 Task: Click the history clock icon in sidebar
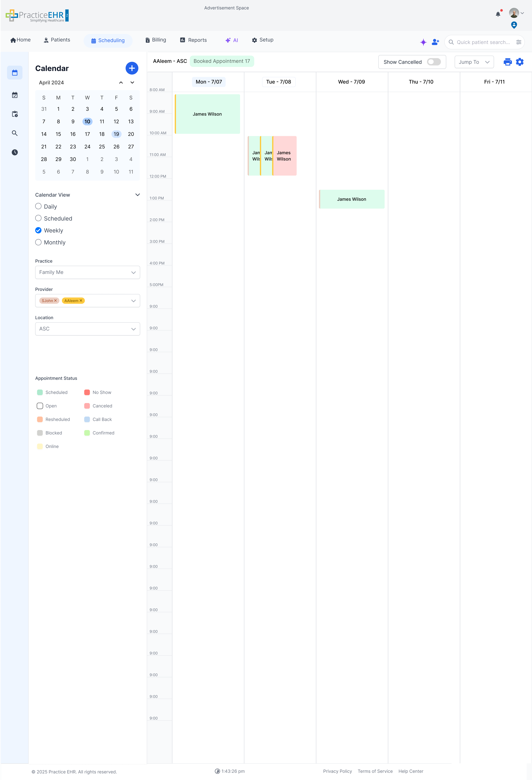click(15, 152)
